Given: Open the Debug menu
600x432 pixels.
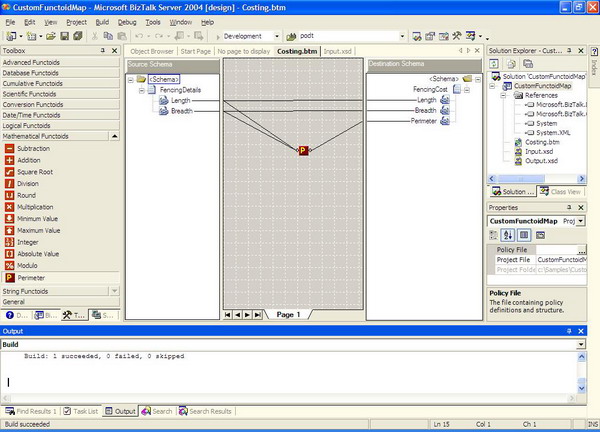Looking at the screenshot, I should point(127,22).
